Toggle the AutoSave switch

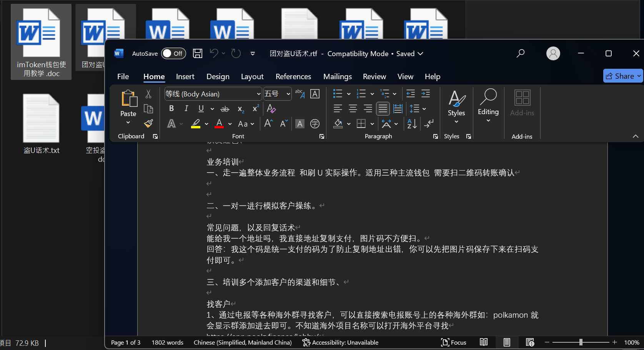[173, 53]
